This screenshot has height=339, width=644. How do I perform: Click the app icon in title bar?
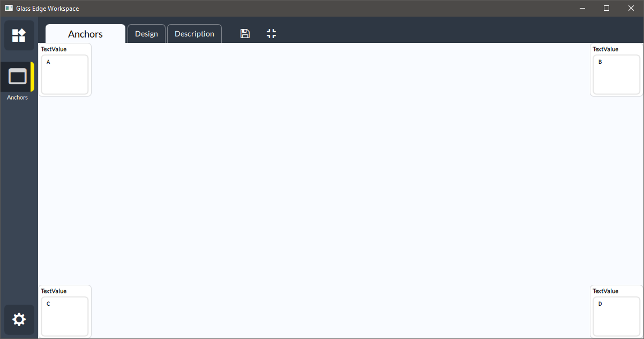pyautogui.click(x=9, y=8)
